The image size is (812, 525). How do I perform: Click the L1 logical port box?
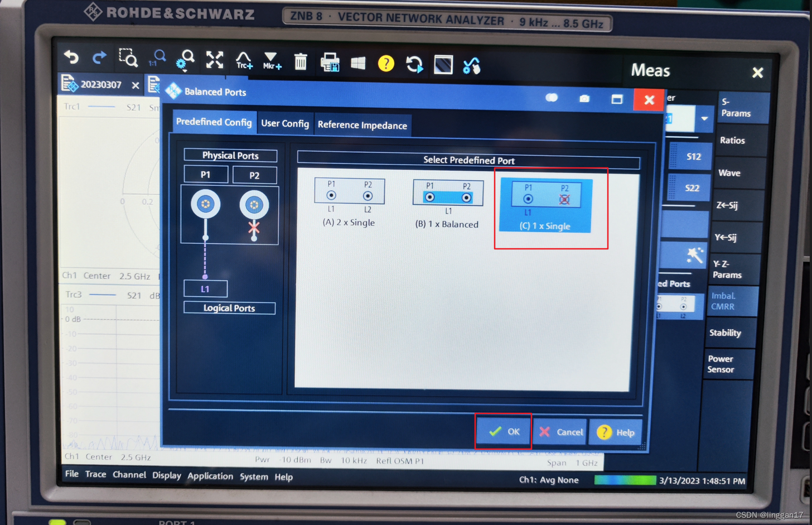tap(205, 288)
